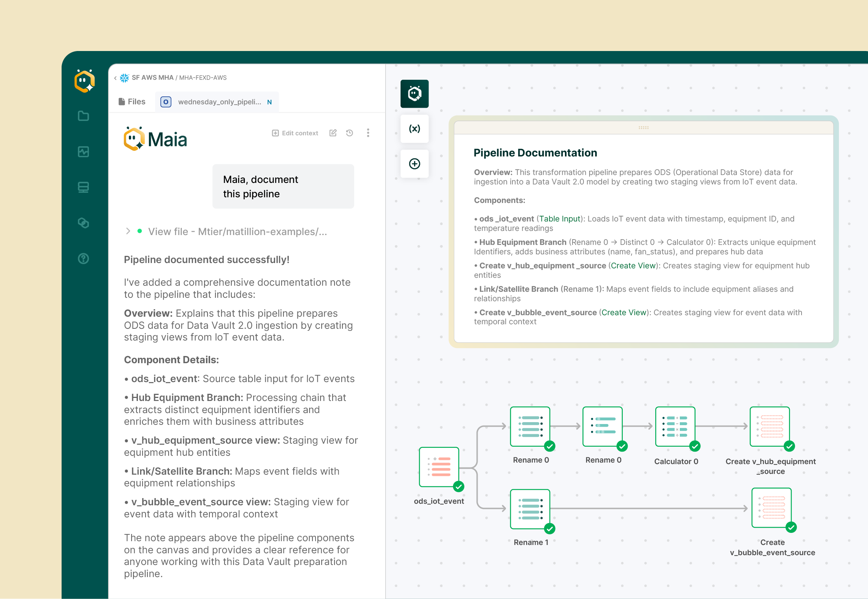Expand the View file Mtier/matillion-examples entry
Screen dimensions: 868x599
(128, 231)
